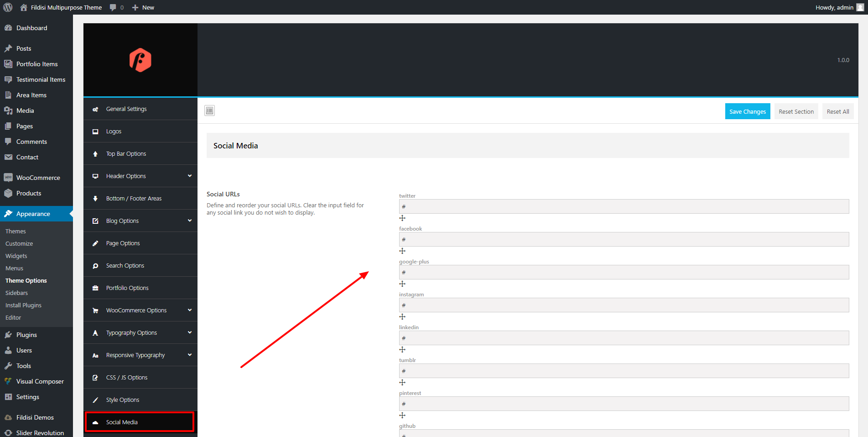Click the Reset Section button
Image resolution: width=868 pixels, height=437 pixels.
(x=796, y=111)
